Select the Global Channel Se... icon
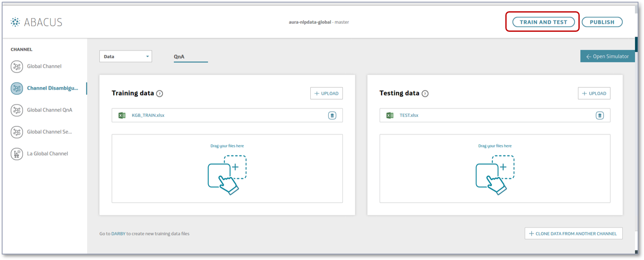The width and height of the screenshot is (644, 260). click(17, 132)
